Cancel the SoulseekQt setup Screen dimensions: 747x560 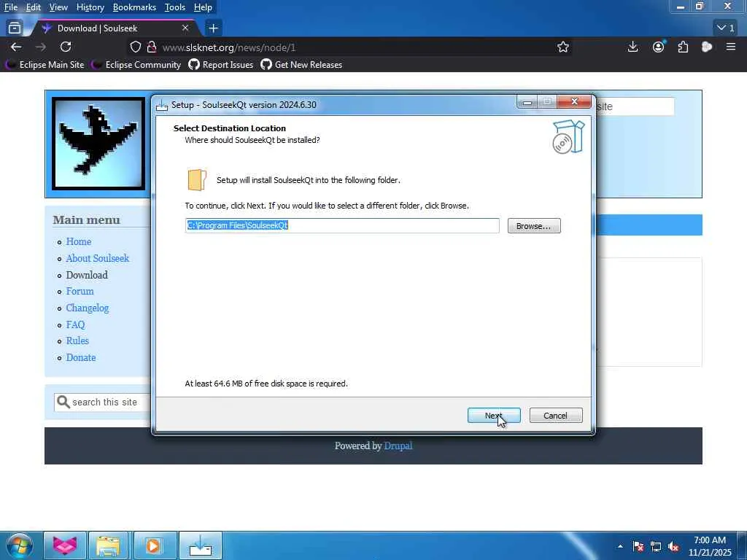pos(555,415)
